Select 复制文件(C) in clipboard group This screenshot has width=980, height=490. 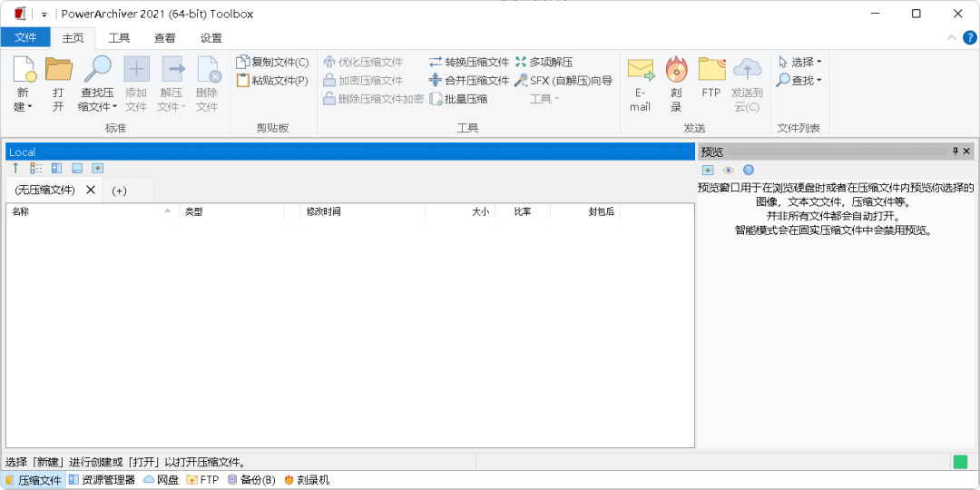click(272, 62)
